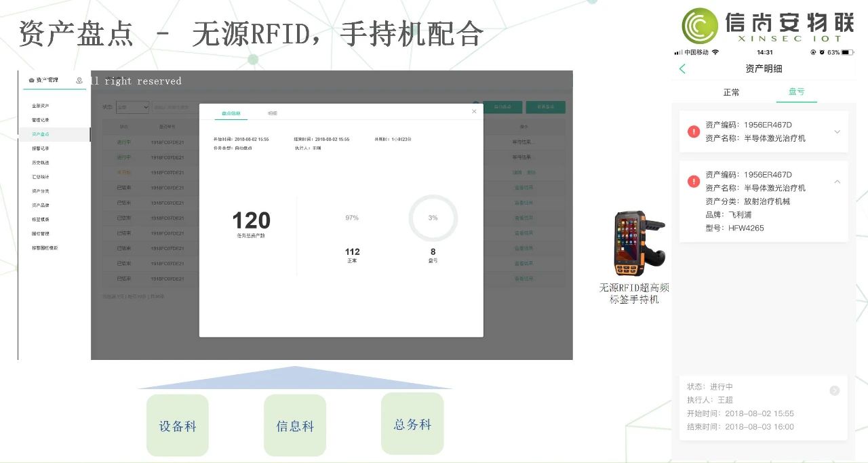Screen dimensions: 868x463
Task: Tap the back arrow in 资产明细 screen
Action: pos(682,68)
